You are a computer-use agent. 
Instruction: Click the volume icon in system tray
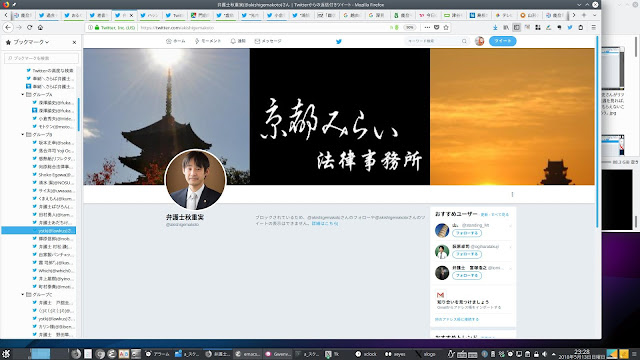pos(545,354)
